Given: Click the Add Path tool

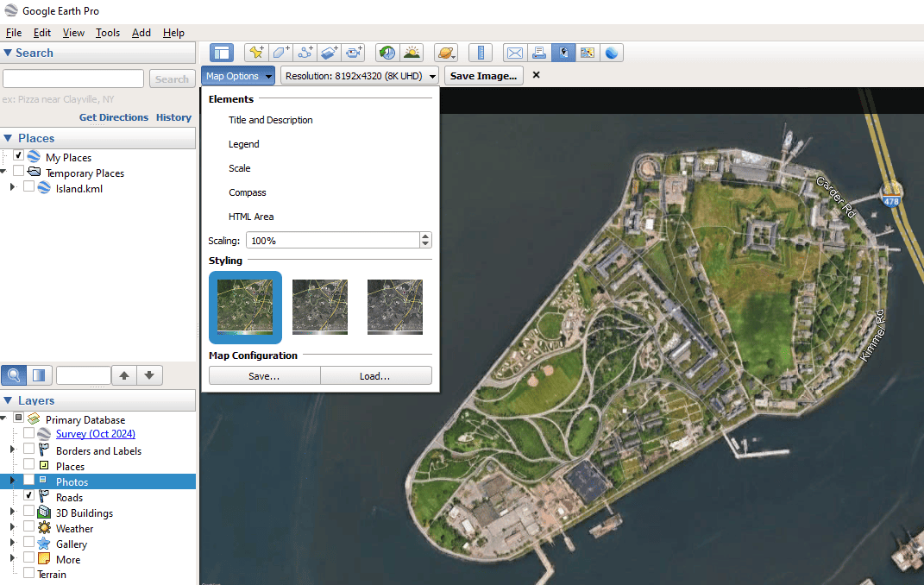Looking at the screenshot, I should tap(305, 53).
